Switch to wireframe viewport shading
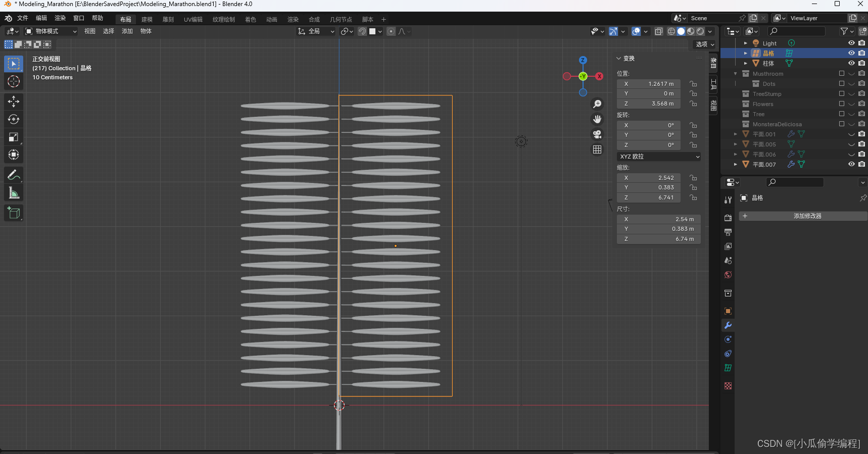868x454 pixels. [x=671, y=31]
